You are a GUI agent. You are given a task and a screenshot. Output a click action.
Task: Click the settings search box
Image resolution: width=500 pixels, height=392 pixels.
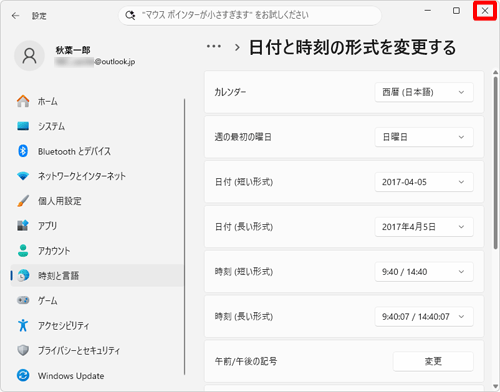click(x=250, y=15)
